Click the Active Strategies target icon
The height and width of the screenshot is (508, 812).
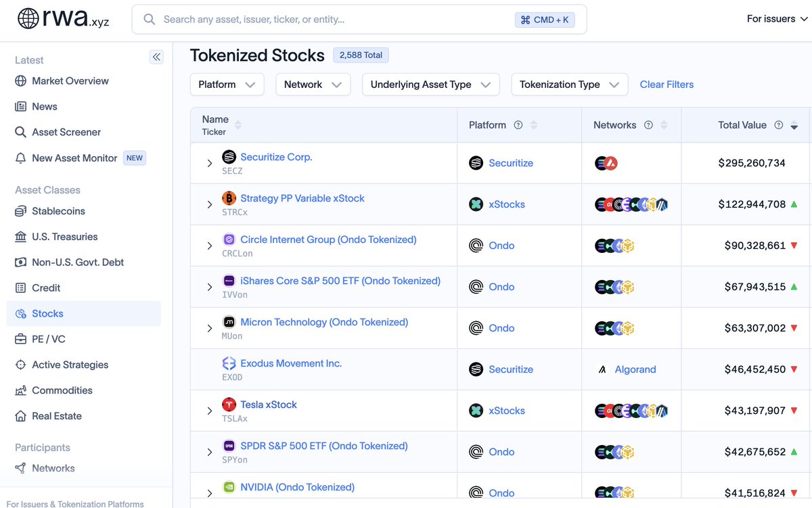[x=20, y=365]
